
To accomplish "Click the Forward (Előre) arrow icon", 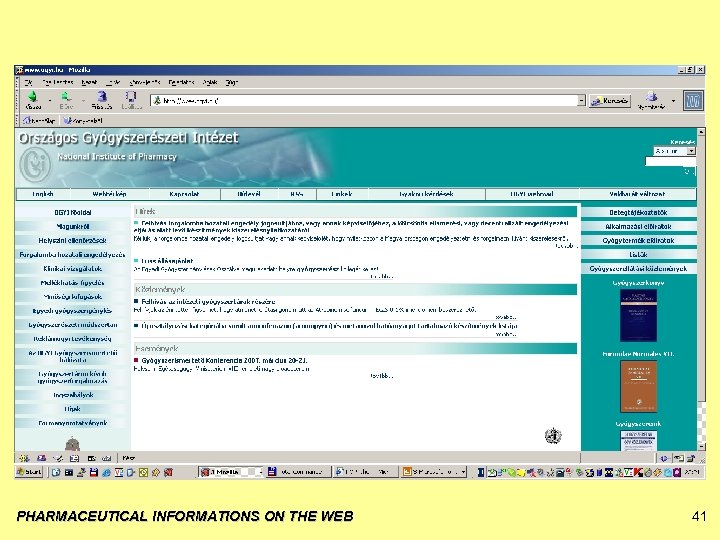I will [66, 96].
